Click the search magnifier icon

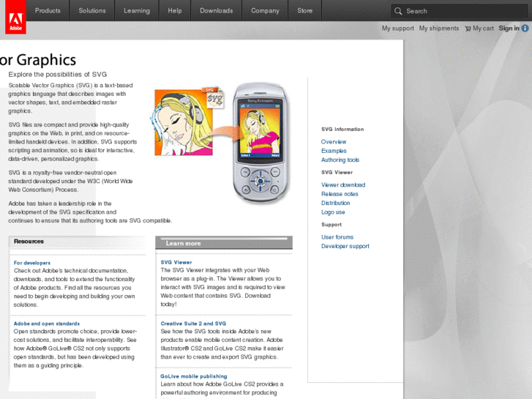coord(398,11)
